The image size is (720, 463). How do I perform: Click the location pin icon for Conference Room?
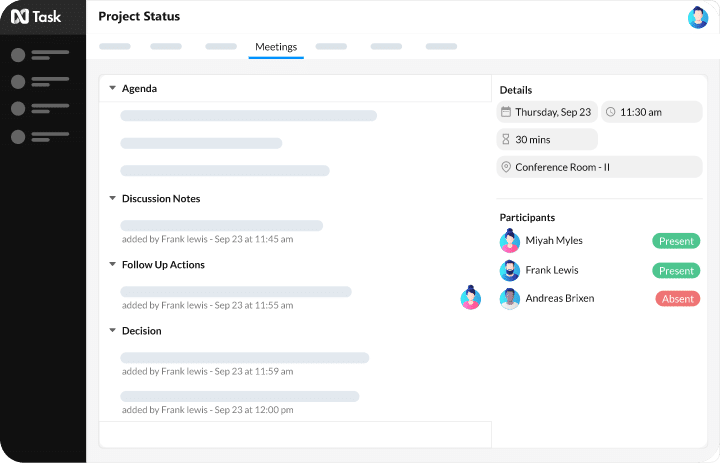pyautogui.click(x=506, y=167)
